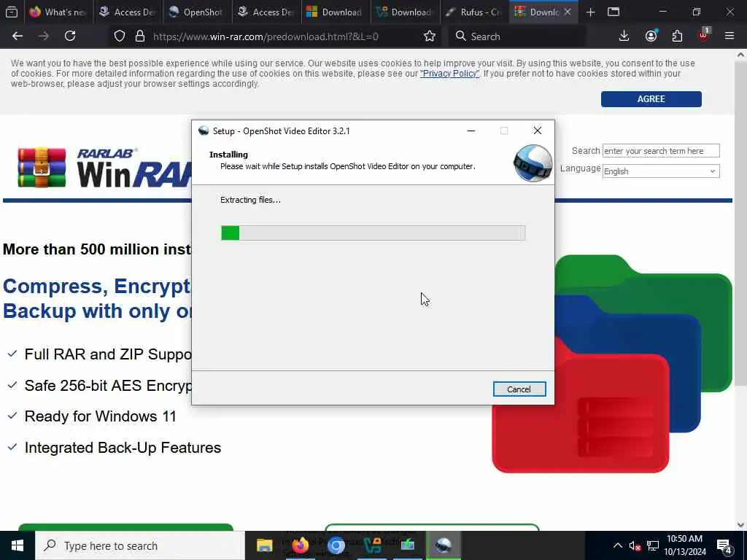Open the Firefox hamburger menu
Image resolution: width=747 pixels, height=560 pixels.
pyautogui.click(x=729, y=36)
